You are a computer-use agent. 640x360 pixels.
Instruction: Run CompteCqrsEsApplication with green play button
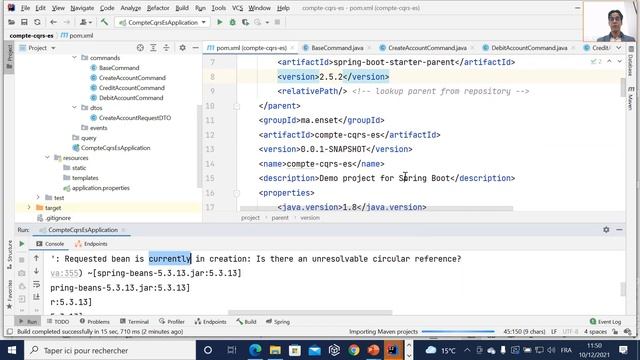(x=220, y=22)
